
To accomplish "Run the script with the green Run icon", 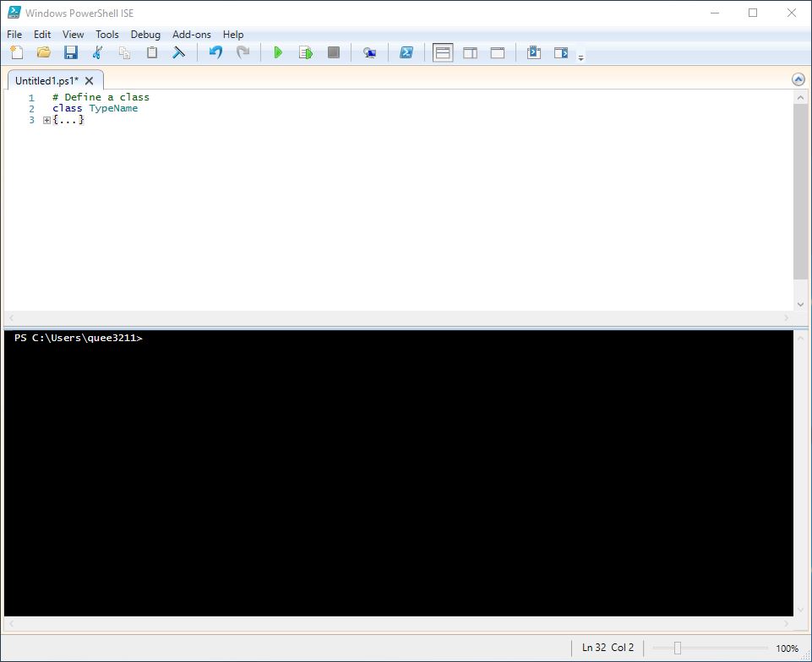I will (278, 52).
